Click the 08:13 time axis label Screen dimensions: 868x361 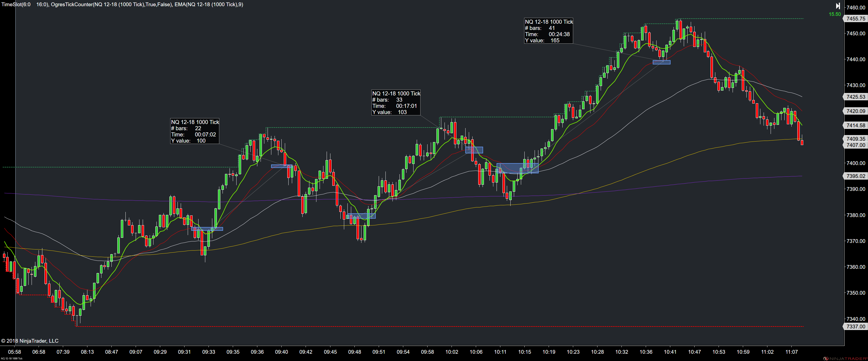tap(87, 352)
